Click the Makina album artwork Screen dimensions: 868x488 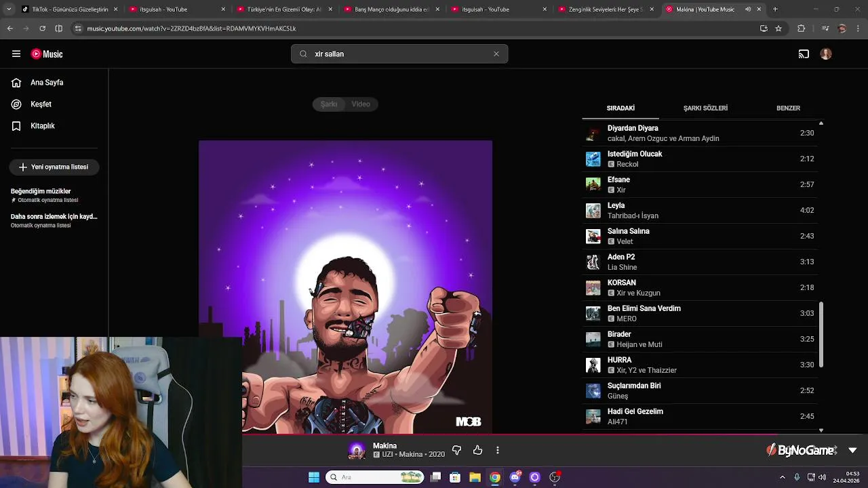pyautogui.click(x=345, y=287)
